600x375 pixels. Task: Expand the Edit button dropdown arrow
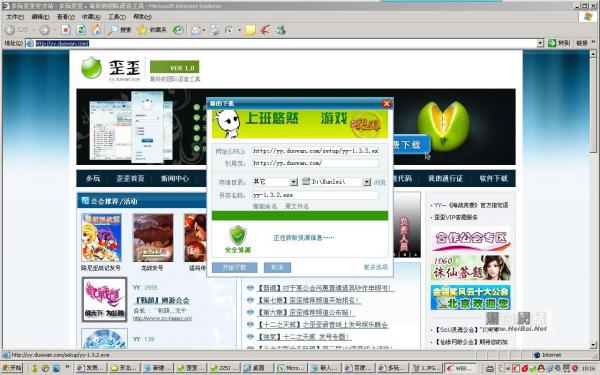click(240, 30)
